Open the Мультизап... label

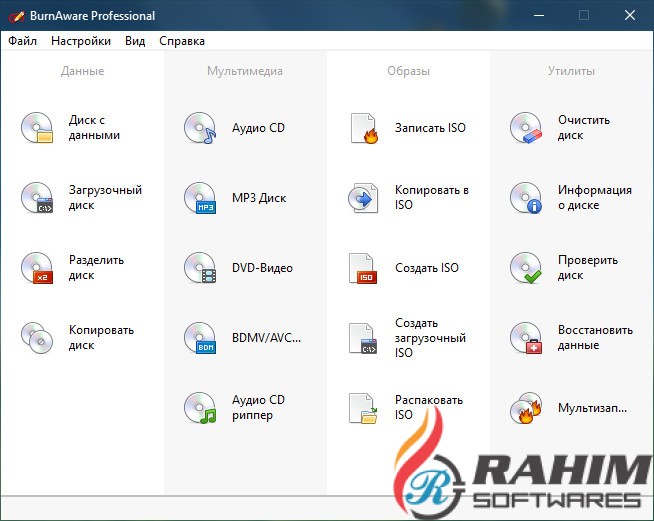coord(592,408)
